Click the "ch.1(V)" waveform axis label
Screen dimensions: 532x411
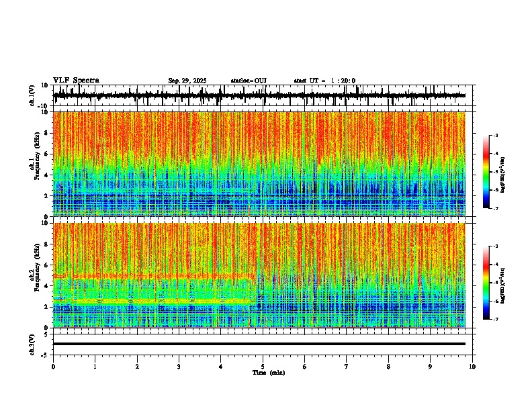(32, 95)
